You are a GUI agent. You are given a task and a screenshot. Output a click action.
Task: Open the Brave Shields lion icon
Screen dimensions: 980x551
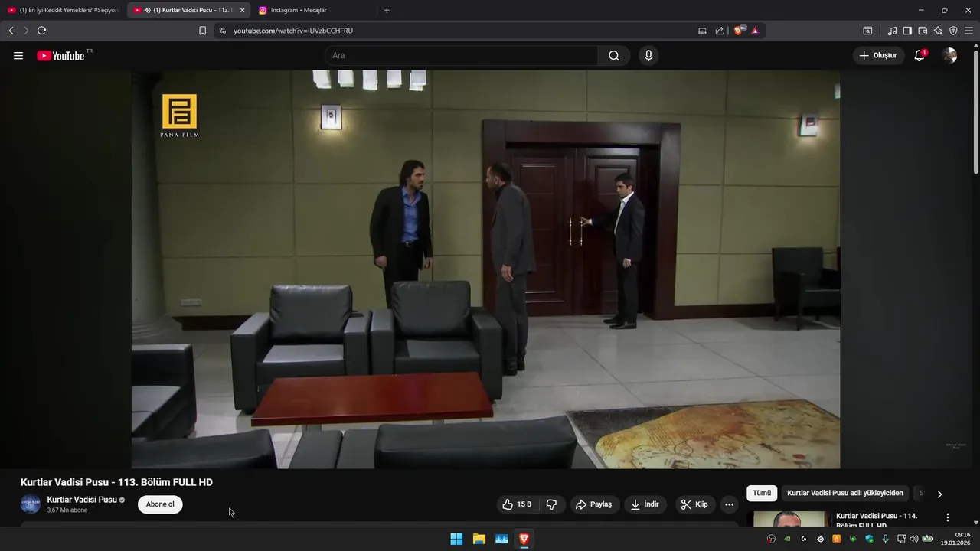[x=739, y=31]
